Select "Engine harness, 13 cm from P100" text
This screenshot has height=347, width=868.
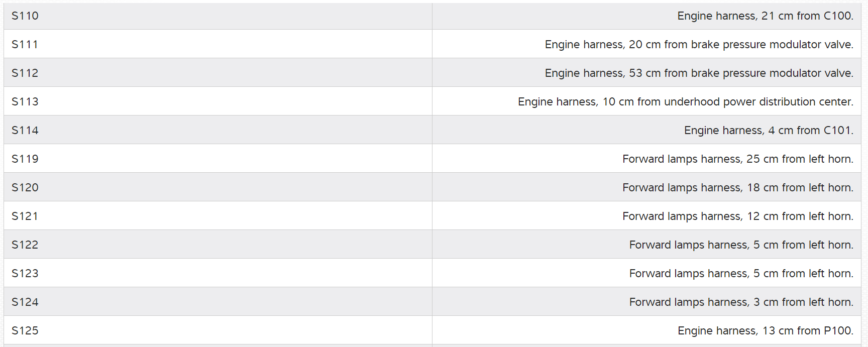(765, 331)
